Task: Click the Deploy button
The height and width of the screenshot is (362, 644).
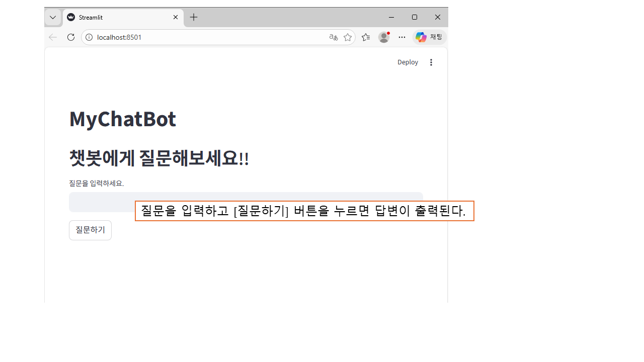Action: (408, 62)
